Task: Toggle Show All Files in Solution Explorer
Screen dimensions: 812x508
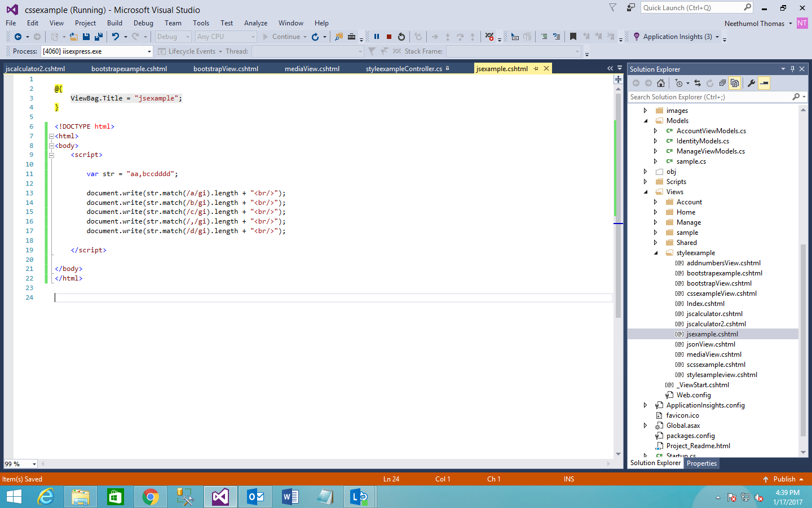Action: (x=735, y=83)
